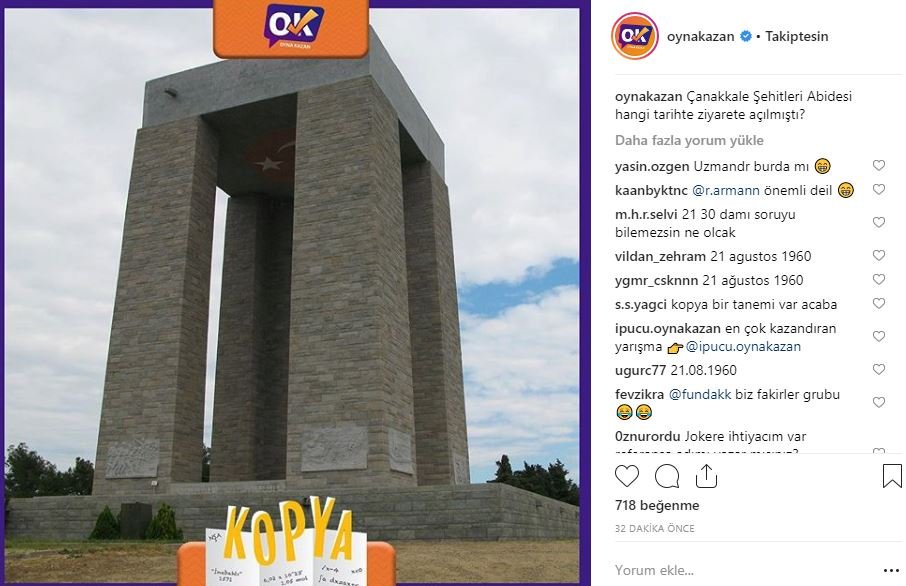Like yasin.ozgen's comment with its heart
Viewport: 906px width, 586px height.
tap(879, 165)
